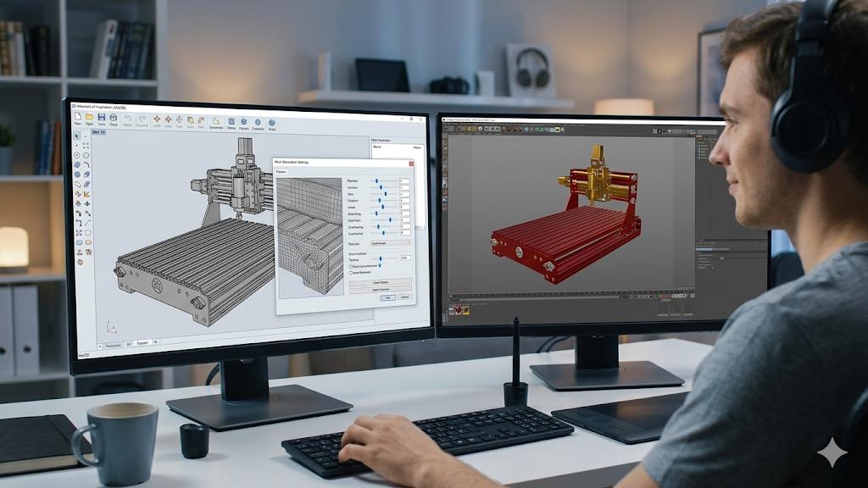868x488 pixels.
Task: Select the yellow material thumbnail in the material manager
Action: point(465,310)
